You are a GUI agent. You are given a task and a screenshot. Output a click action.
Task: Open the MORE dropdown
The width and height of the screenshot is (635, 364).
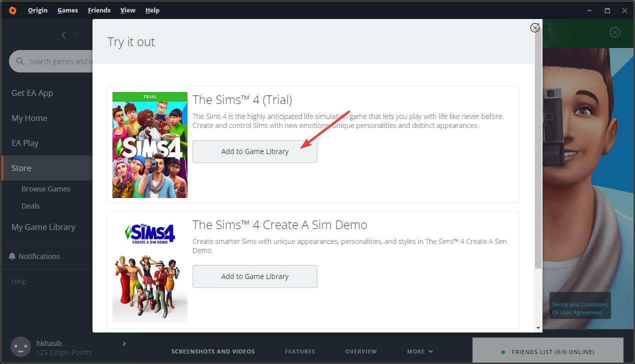tap(419, 351)
